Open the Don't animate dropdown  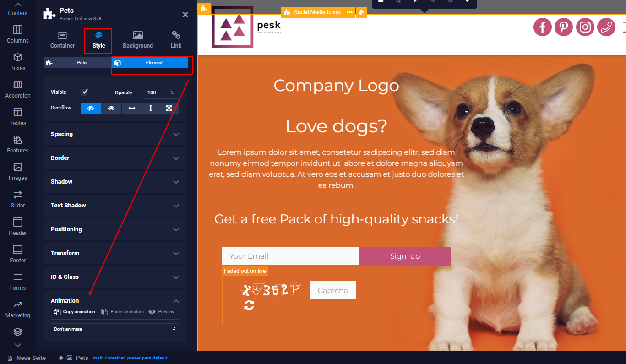[114, 329]
